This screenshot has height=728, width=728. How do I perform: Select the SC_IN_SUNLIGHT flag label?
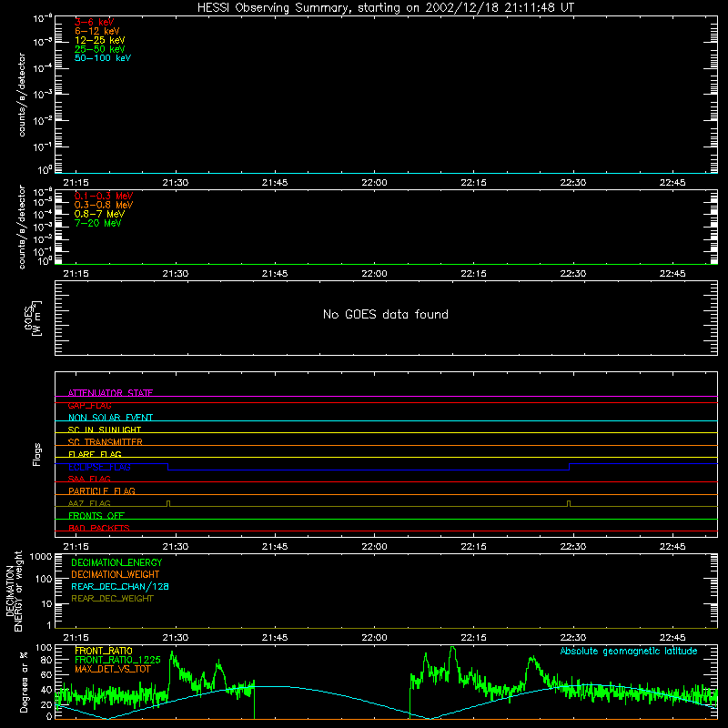[105, 430]
